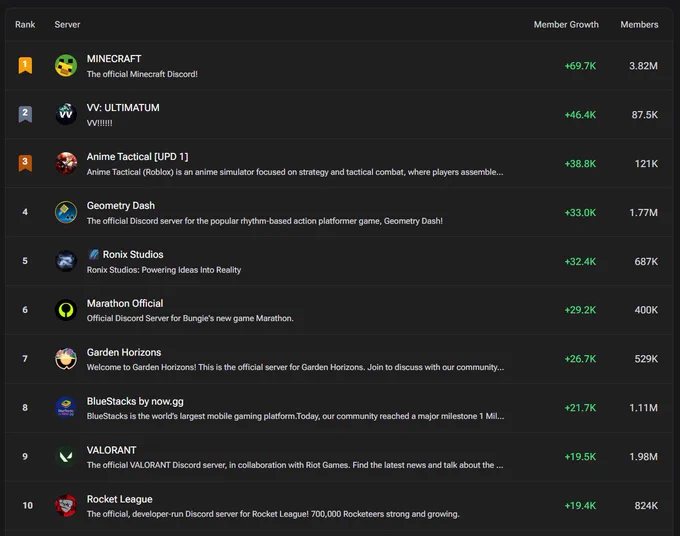680x536 pixels.
Task: Open the VALORANT server name
Action: (111, 450)
